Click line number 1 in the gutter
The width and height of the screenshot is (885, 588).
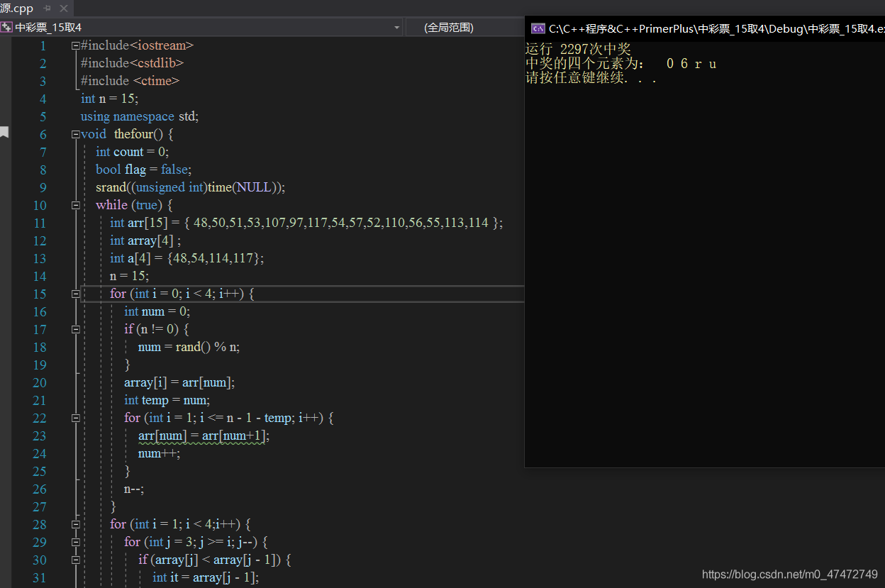(43, 45)
